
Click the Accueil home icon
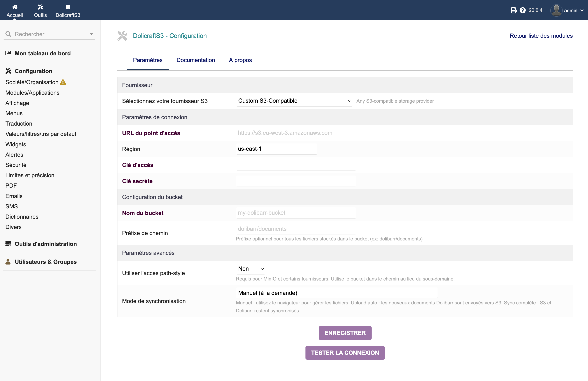pos(15,7)
